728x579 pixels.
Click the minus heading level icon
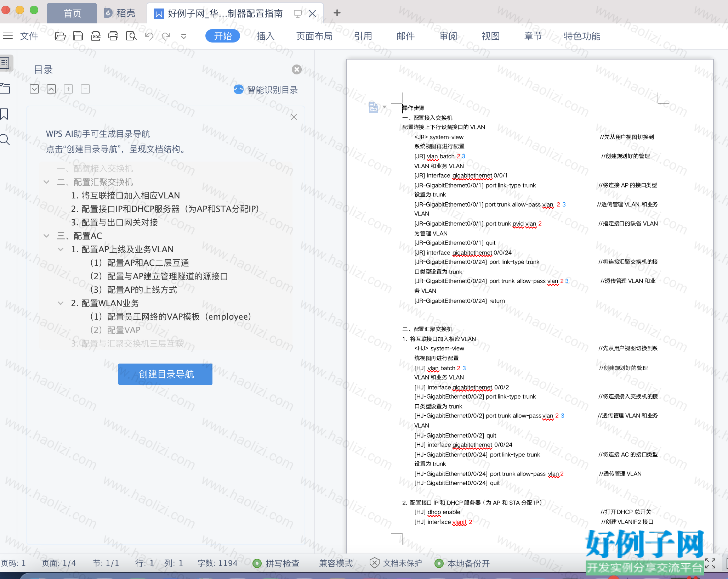click(x=85, y=89)
